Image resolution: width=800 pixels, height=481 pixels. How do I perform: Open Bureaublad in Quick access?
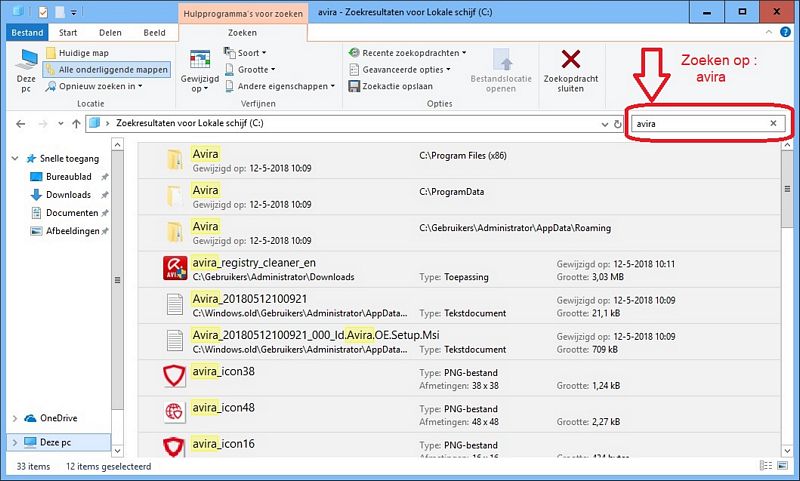tap(68, 176)
